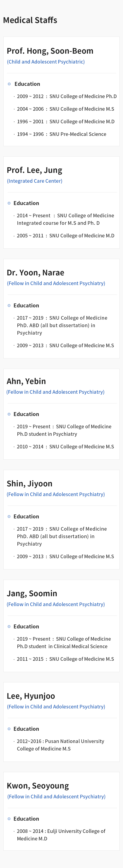Click the Education bullet icon under Prof. Lee, Jung
This screenshot has height=868, width=123.
point(9,203)
